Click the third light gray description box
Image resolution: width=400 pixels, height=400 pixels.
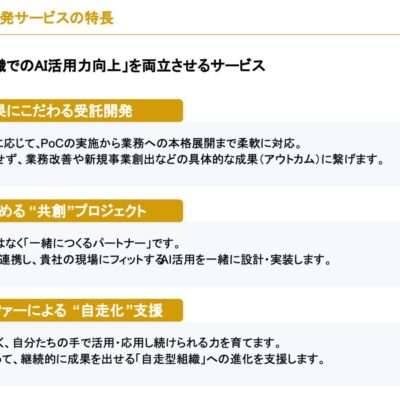200,354
